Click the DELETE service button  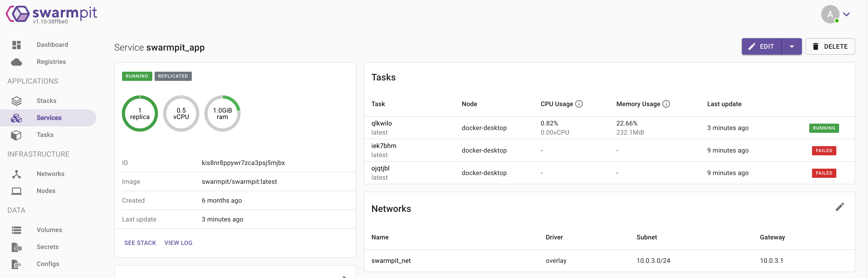[830, 47]
